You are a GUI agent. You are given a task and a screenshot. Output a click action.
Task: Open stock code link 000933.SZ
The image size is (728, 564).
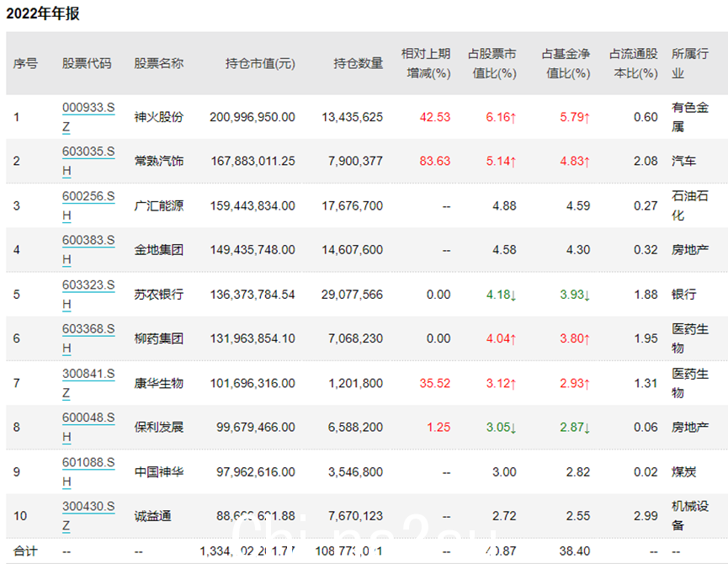click(x=88, y=117)
